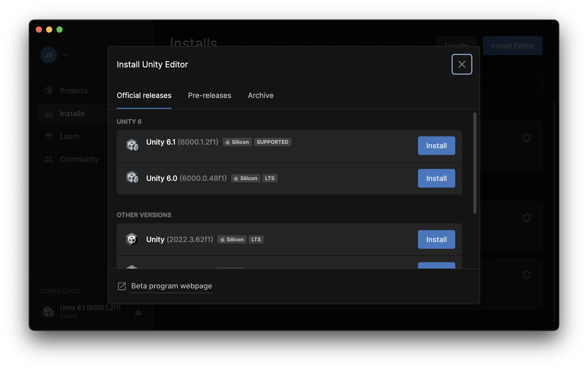Open the Beta program webpage link

(171, 286)
